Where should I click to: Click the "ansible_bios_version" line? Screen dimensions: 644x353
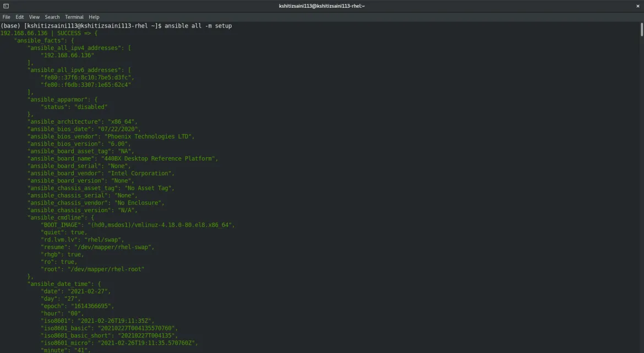pyautogui.click(x=79, y=144)
